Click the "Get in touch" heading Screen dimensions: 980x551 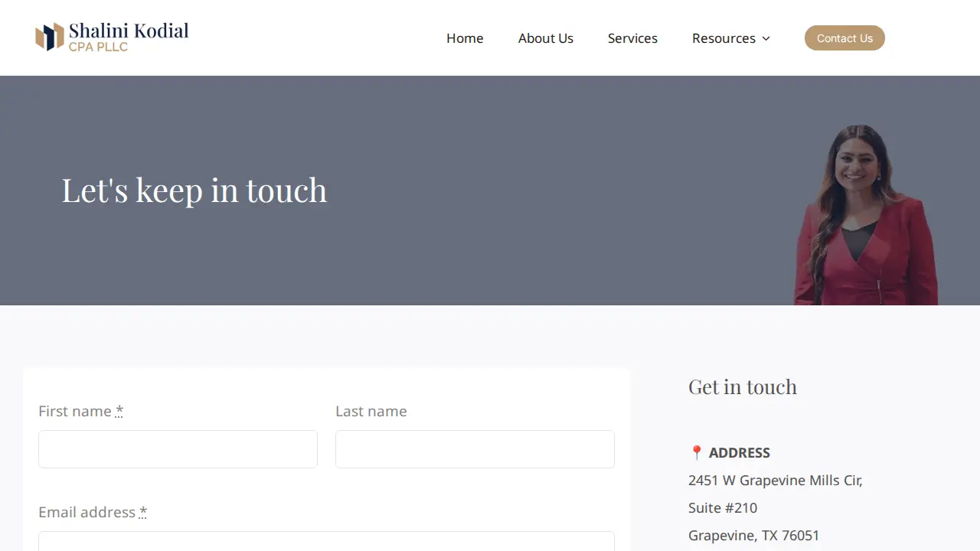[743, 387]
